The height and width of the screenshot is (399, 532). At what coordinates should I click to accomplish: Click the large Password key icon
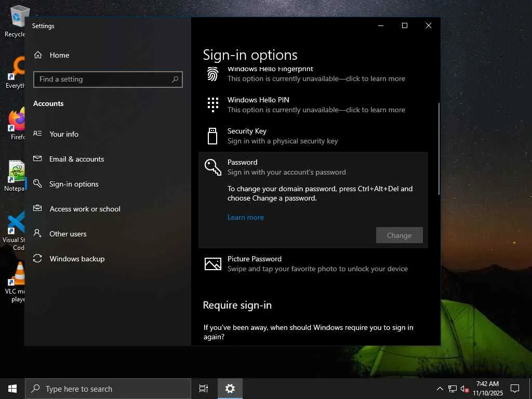[x=212, y=167]
